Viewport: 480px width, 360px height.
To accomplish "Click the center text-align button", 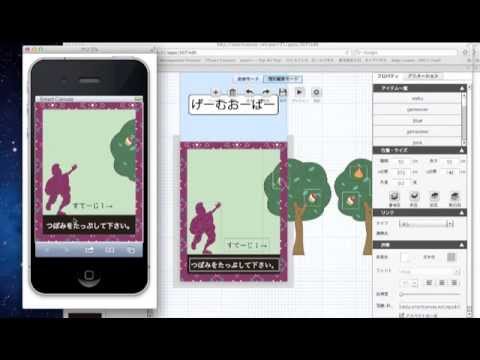I will pos(442,283).
